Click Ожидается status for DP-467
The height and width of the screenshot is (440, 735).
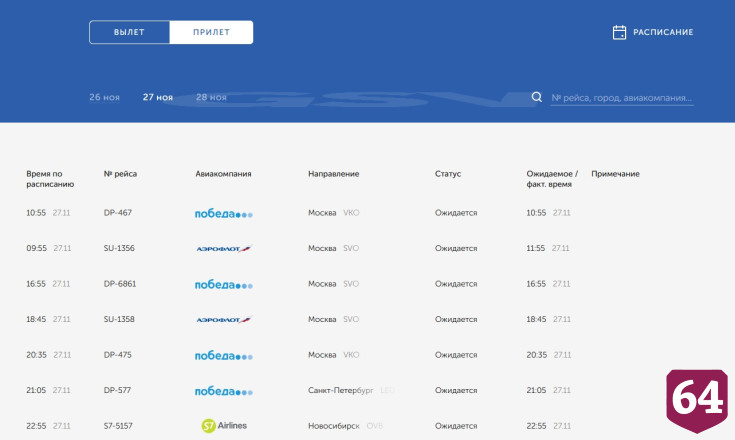pyautogui.click(x=456, y=213)
